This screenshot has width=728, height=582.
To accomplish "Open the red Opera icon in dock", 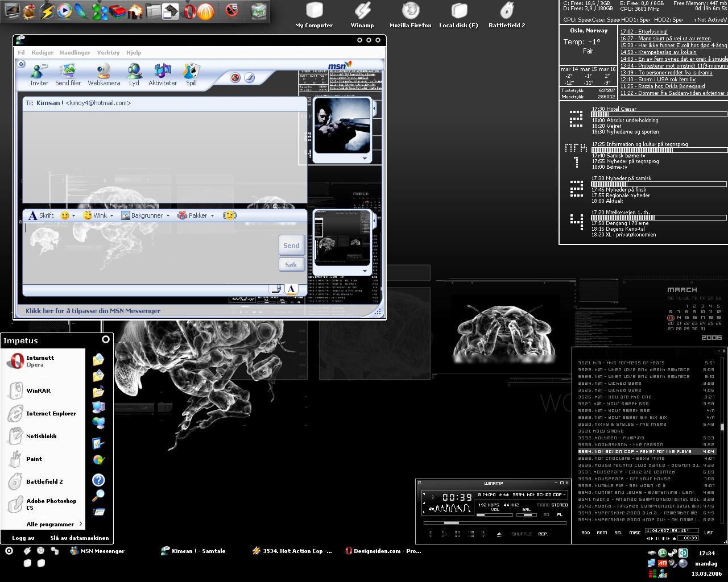I will pos(189,11).
